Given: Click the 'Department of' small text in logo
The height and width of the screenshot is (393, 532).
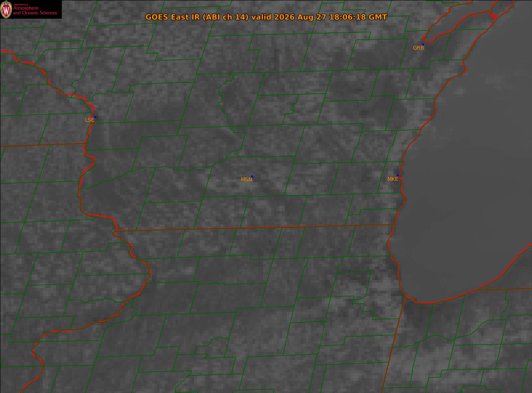Looking at the screenshot, I should 21,4.
